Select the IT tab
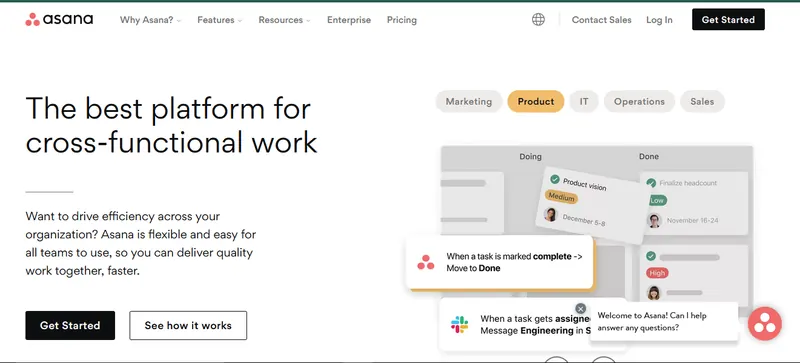Screen dimensions: 800x363 click(x=584, y=101)
